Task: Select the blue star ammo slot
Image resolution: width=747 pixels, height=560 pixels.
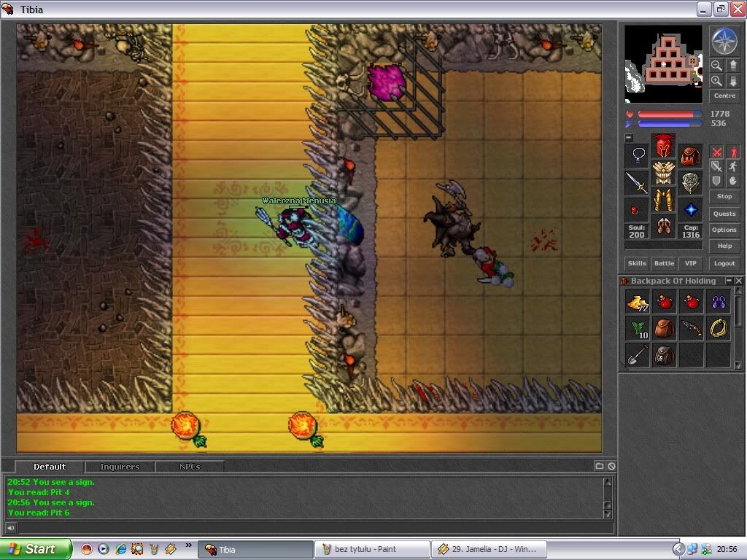Action: [x=691, y=209]
